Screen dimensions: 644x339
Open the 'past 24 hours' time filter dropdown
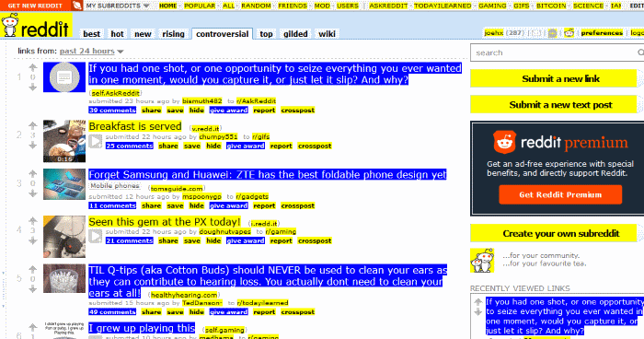(x=91, y=51)
